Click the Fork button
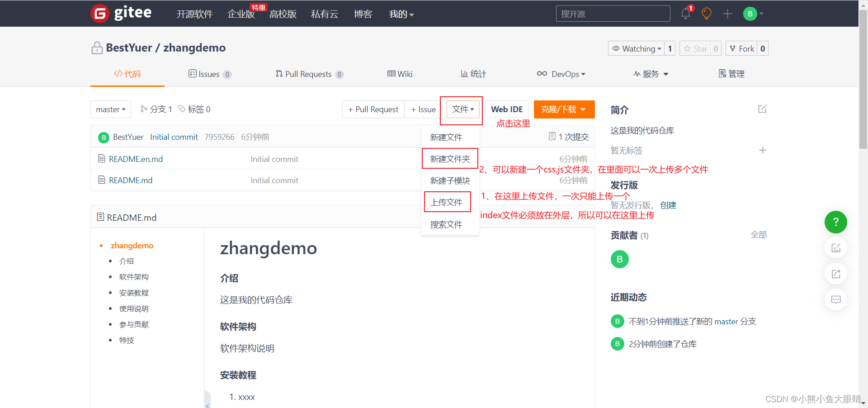This screenshot has height=408, width=868. tap(742, 48)
